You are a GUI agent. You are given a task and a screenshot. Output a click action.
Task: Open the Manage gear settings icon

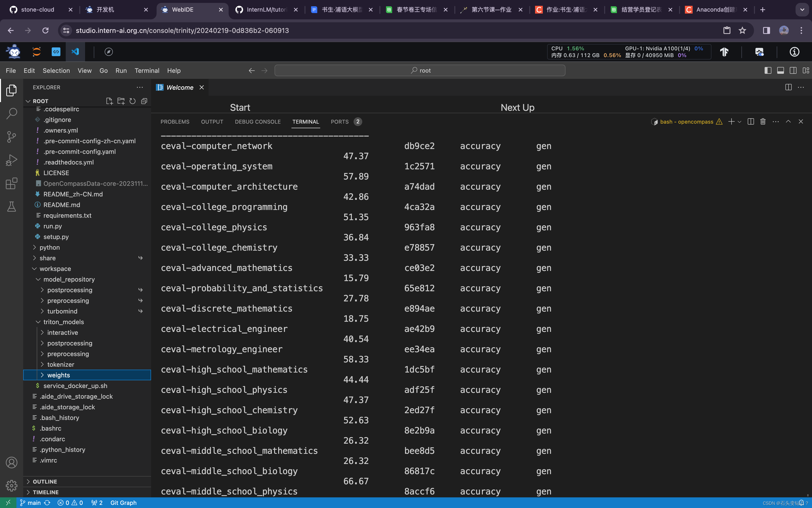(11, 486)
